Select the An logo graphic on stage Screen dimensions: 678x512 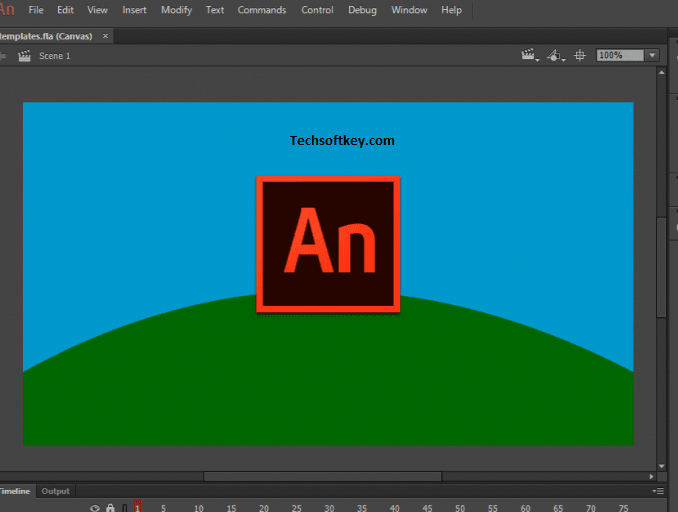coord(328,244)
